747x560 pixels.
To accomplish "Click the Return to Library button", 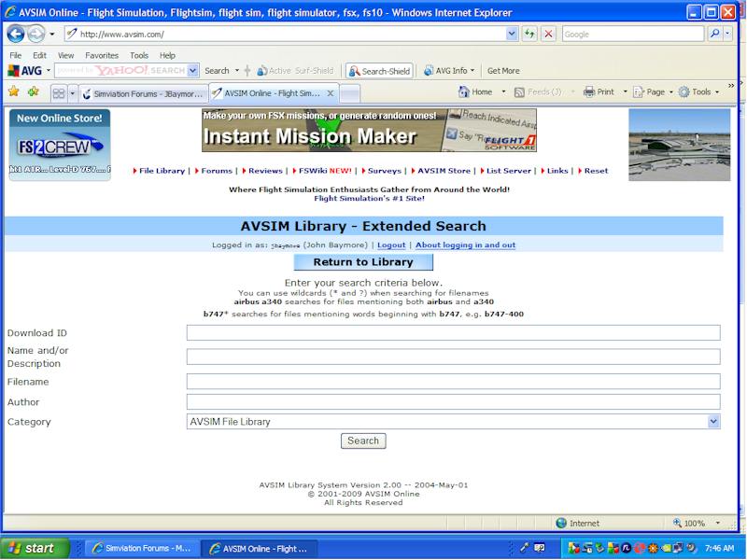I will click(x=363, y=262).
